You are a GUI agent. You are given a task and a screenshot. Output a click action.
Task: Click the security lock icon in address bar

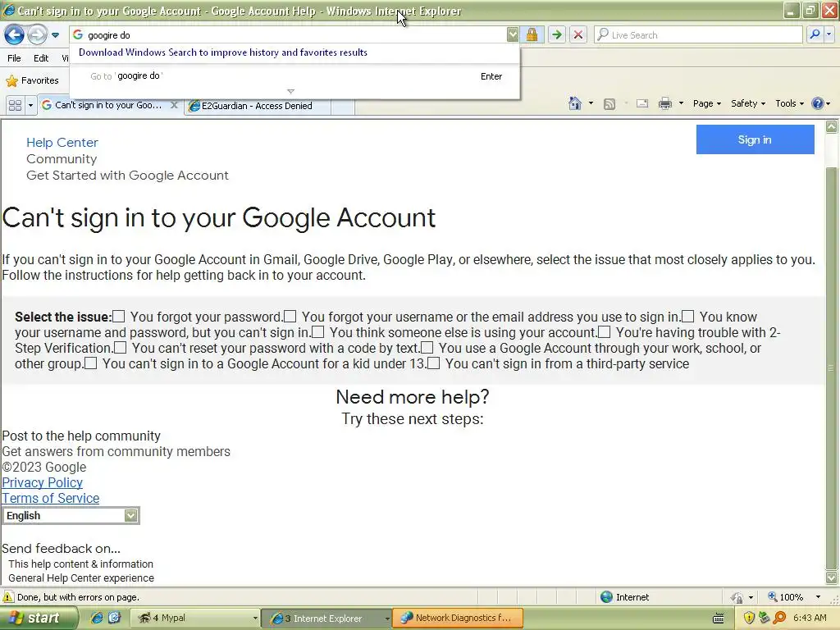pos(532,34)
